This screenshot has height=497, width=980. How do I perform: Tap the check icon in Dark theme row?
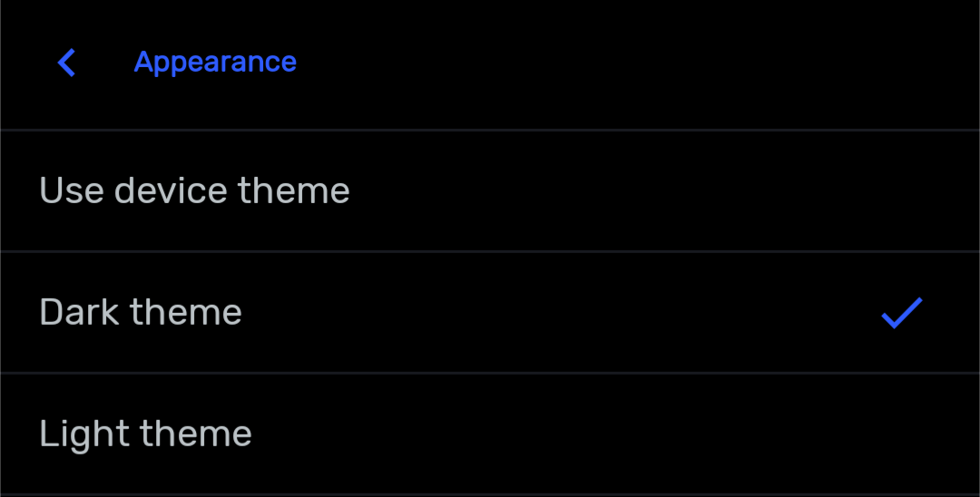click(902, 313)
